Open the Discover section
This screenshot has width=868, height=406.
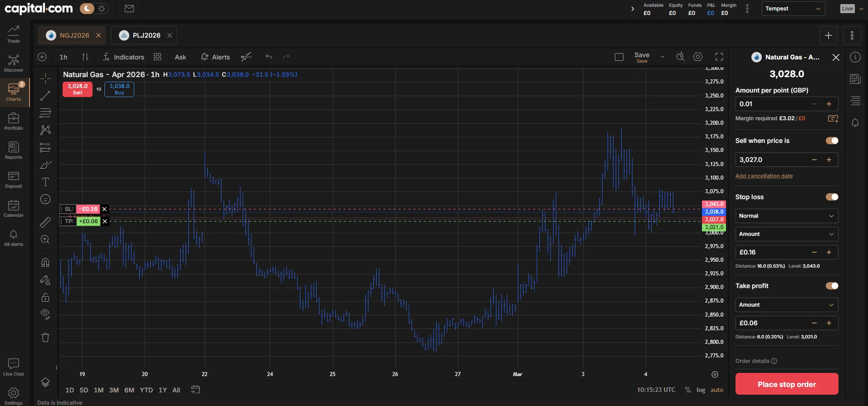pos(14,64)
